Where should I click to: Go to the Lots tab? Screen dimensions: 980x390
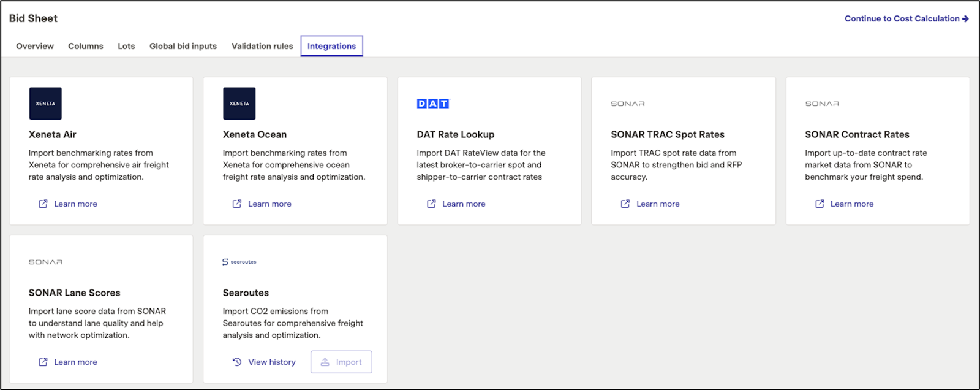point(126,46)
